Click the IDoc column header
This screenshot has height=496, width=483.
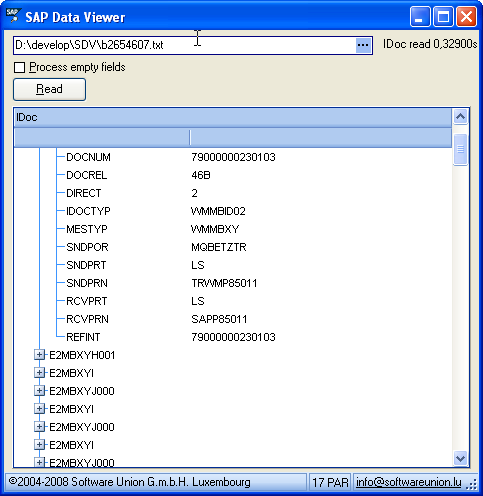coord(233,117)
